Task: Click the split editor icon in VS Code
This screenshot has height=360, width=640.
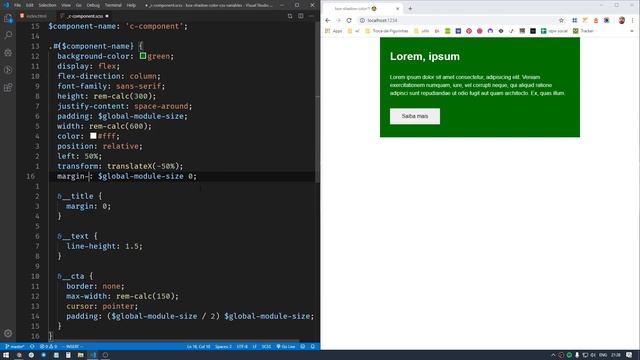Action: [301, 16]
